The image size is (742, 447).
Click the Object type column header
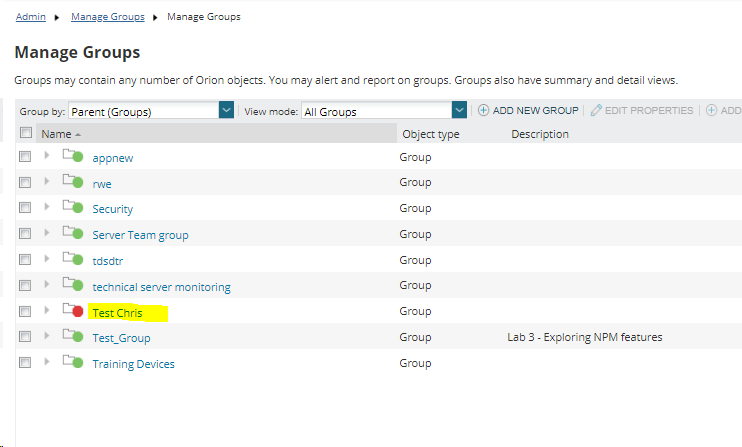[x=431, y=134]
